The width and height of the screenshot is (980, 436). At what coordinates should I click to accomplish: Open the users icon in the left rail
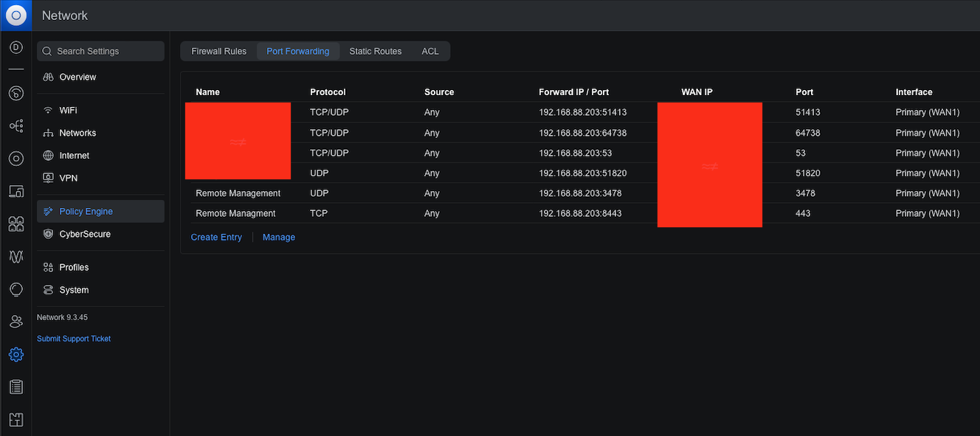[15, 322]
